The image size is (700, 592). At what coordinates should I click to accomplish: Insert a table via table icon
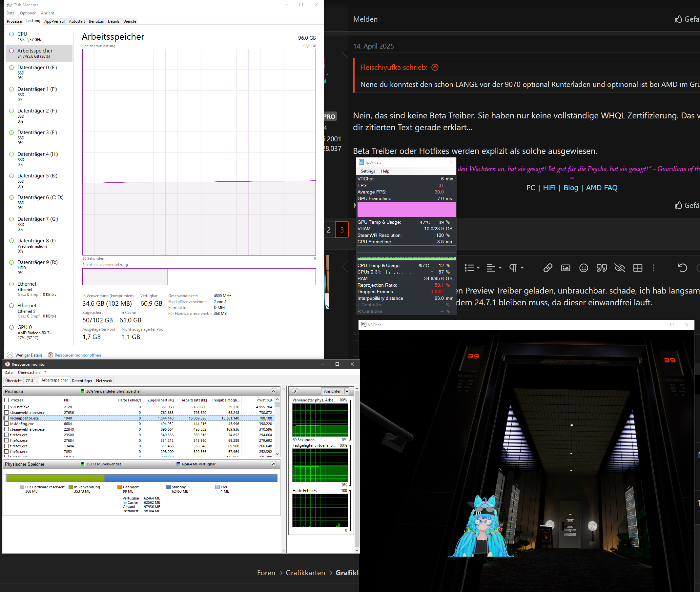(638, 268)
